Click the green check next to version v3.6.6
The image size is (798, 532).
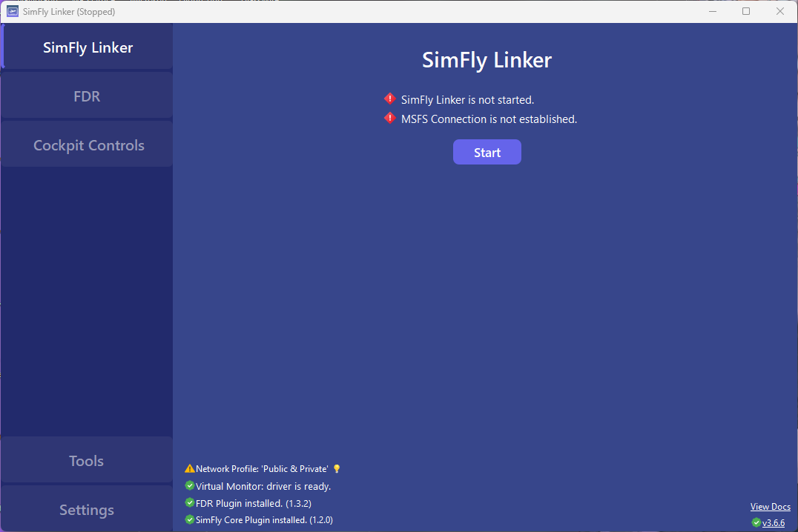[x=756, y=522]
